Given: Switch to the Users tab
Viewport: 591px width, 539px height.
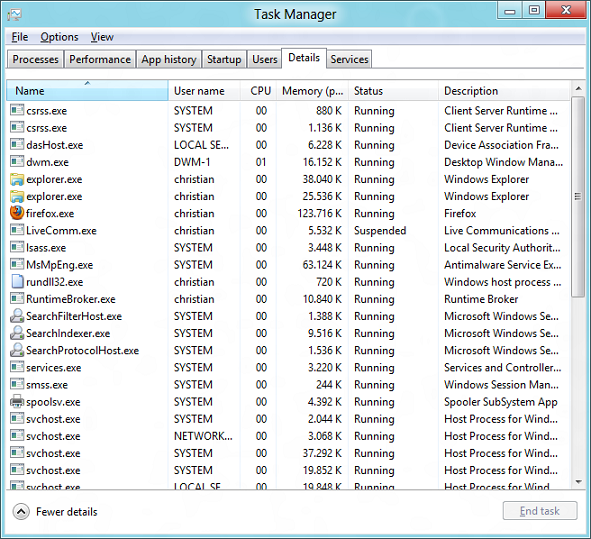Looking at the screenshot, I should coord(265,60).
